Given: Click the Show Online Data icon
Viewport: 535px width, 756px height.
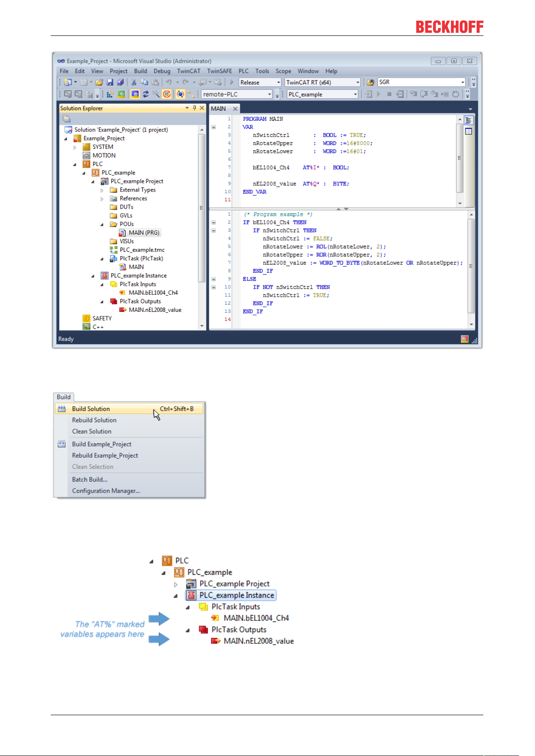Looking at the screenshot, I should click(x=180, y=94).
